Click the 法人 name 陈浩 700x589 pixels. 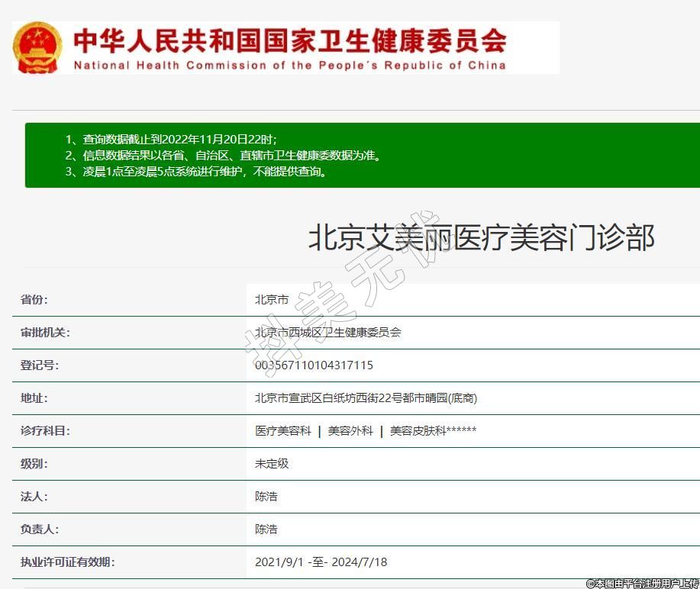266,497
